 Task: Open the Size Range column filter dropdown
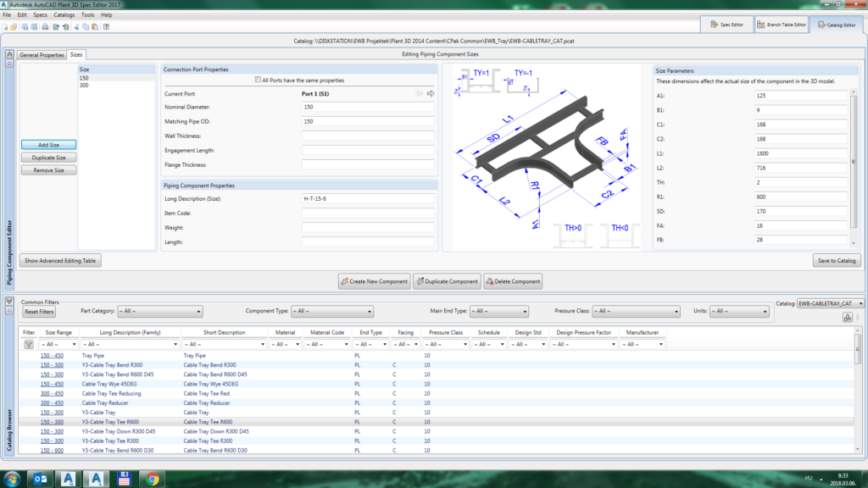58,344
